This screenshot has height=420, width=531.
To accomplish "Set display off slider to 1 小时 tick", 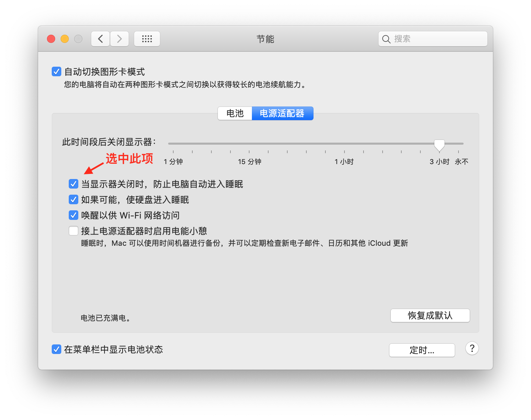I will pyautogui.click(x=344, y=151).
